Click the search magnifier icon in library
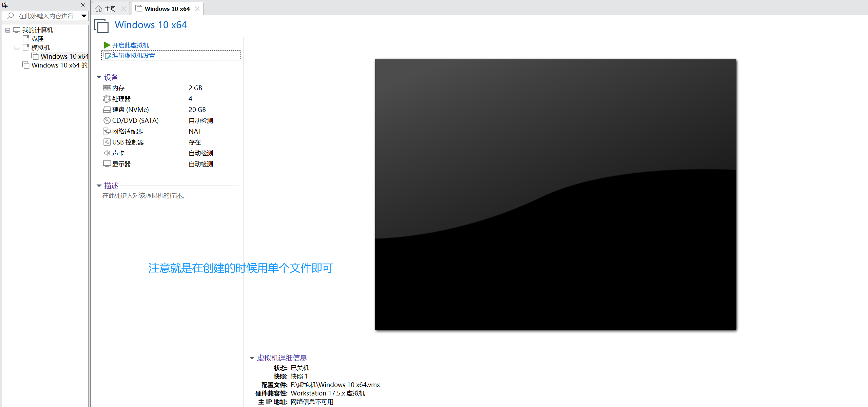This screenshot has height=407, width=868. (11, 16)
